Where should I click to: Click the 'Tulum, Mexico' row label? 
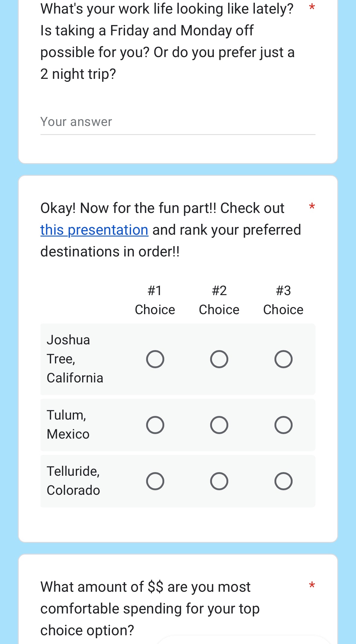(68, 425)
